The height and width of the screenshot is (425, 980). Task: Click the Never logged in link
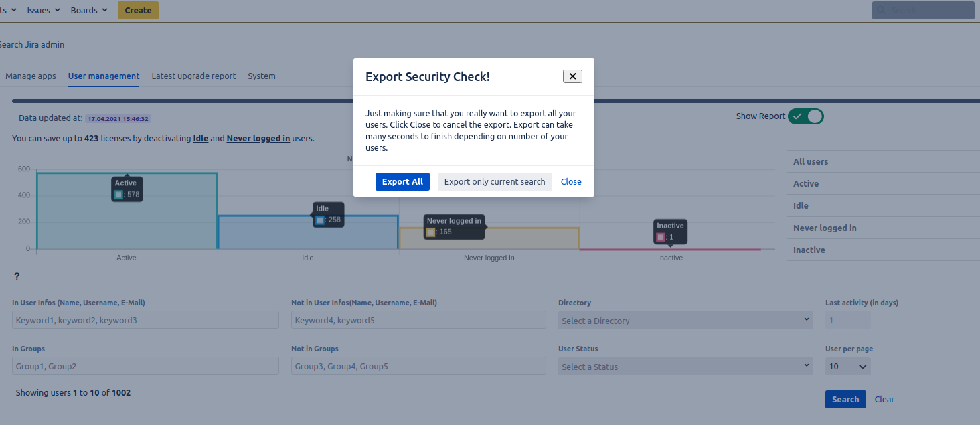tap(258, 139)
